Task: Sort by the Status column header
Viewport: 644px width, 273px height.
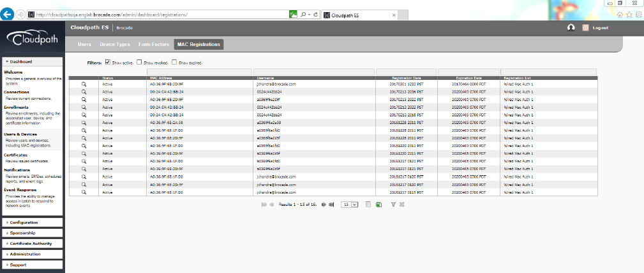Action: [107, 78]
